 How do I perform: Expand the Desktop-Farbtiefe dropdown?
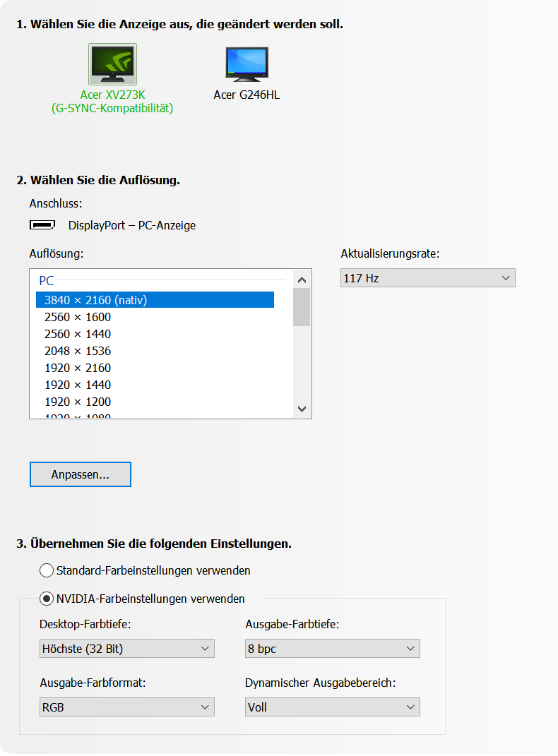point(126,649)
